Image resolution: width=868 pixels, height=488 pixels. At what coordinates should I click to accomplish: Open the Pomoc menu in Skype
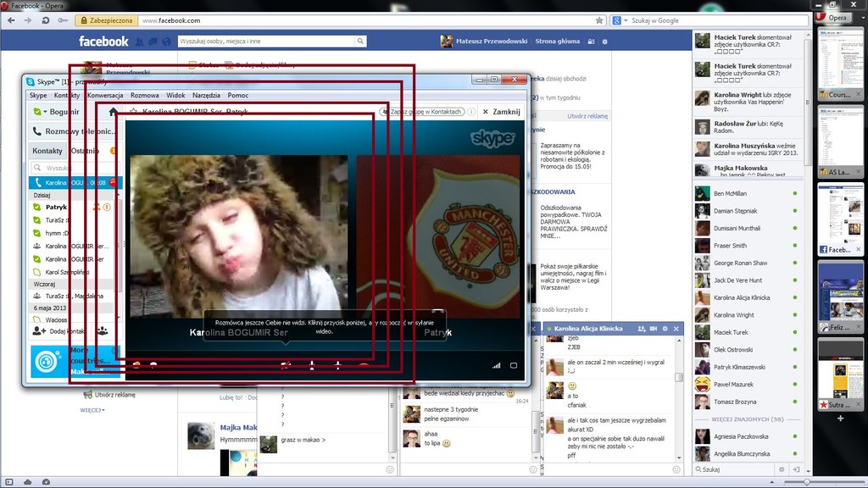tap(238, 95)
